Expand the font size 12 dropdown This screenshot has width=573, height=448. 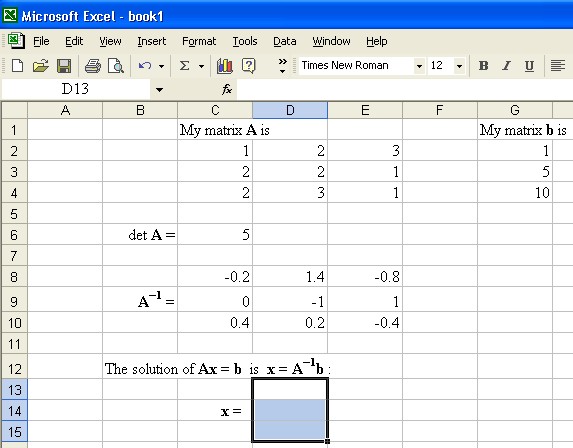pyautogui.click(x=459, y=66)
